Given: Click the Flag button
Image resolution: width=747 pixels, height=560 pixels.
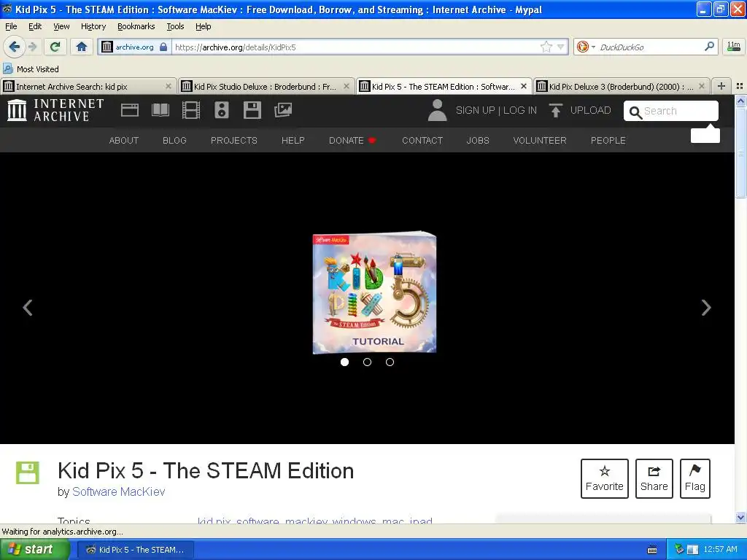Looking at the screenshot, I should coord(695,478).
